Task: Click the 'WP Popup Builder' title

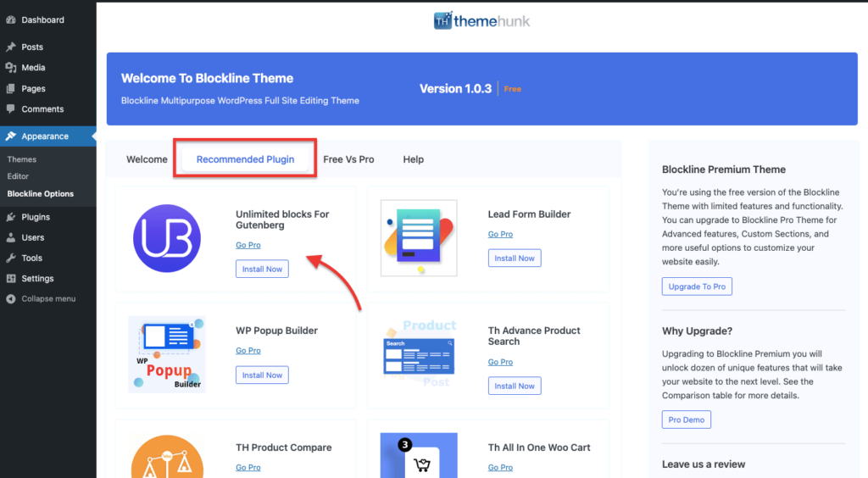Action: coord(277,331)
